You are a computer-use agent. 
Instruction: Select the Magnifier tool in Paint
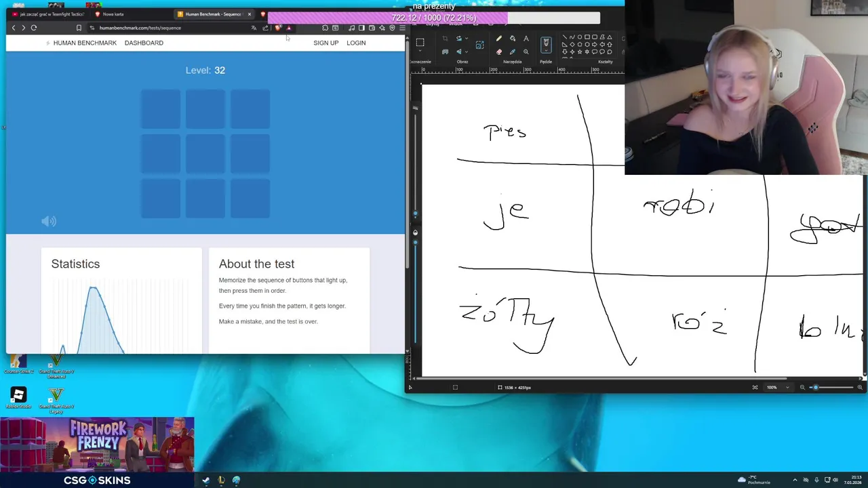pos(526,52)
